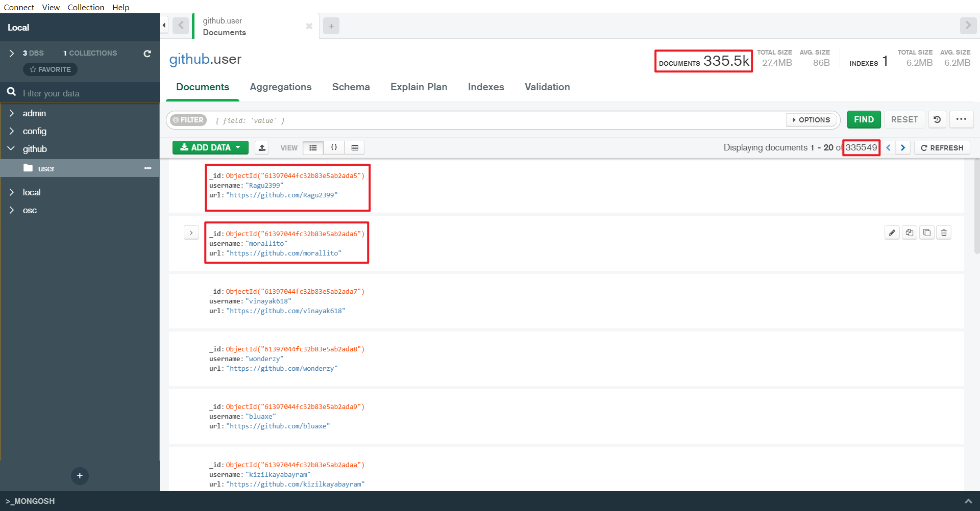This screenshot has height=511, width=980.
Task: Refresh databases in the sidebar
Action: 147,53
